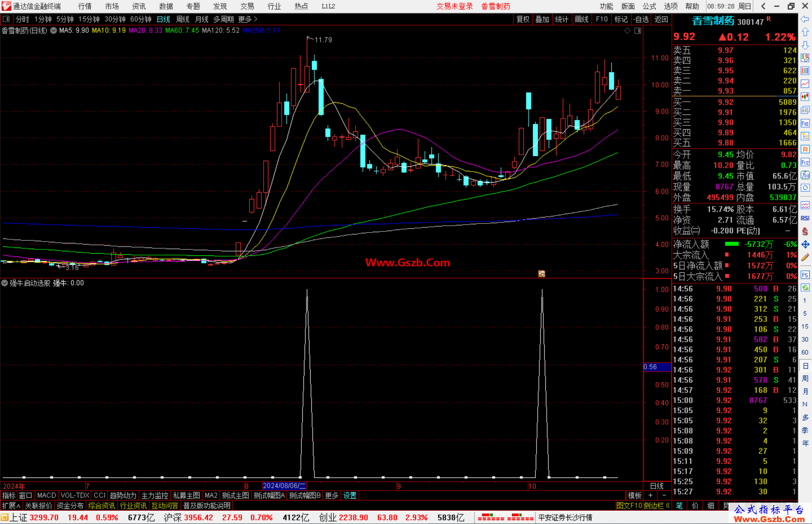Click the red S arrow icon in sidebar

(804, 231)
